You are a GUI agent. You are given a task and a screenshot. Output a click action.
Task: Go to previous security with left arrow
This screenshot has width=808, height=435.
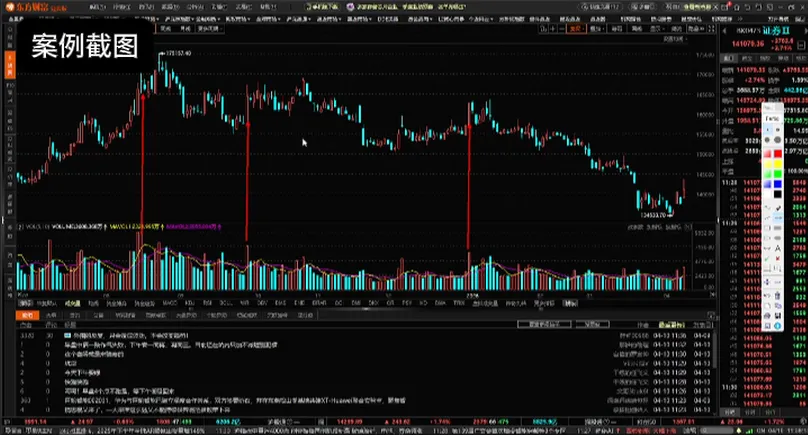[724, 31]
